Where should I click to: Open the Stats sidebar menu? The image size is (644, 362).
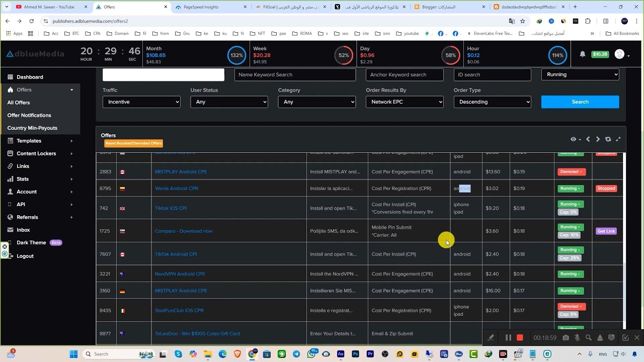pos(40,179)
